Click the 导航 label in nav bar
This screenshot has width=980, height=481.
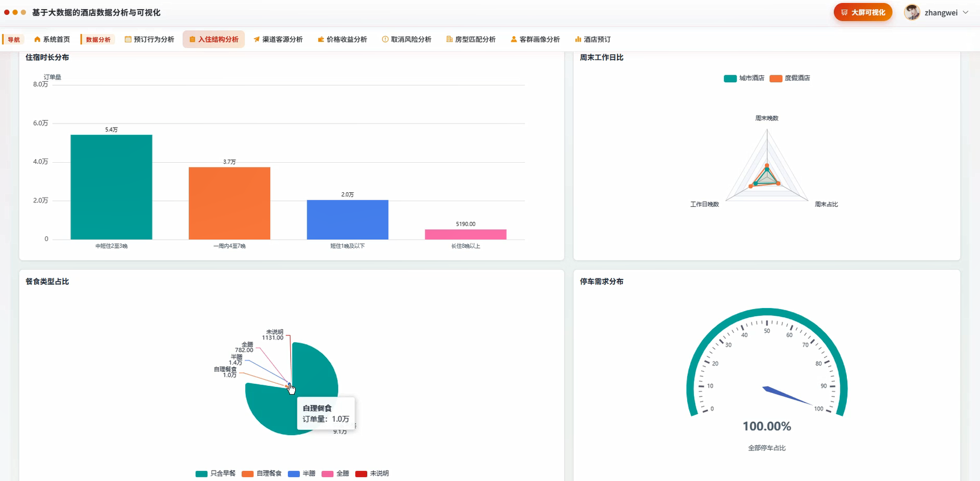[x=14, y=40]
